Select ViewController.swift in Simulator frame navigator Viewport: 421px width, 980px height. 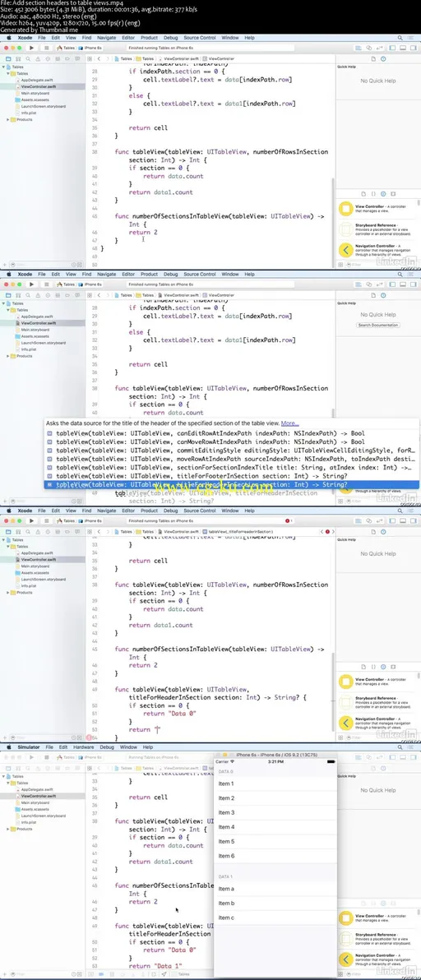[x=39, y=796]
